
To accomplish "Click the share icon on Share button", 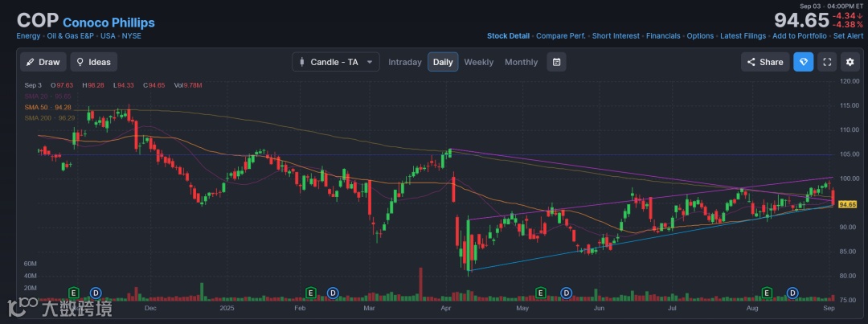I will click(751, 62).
